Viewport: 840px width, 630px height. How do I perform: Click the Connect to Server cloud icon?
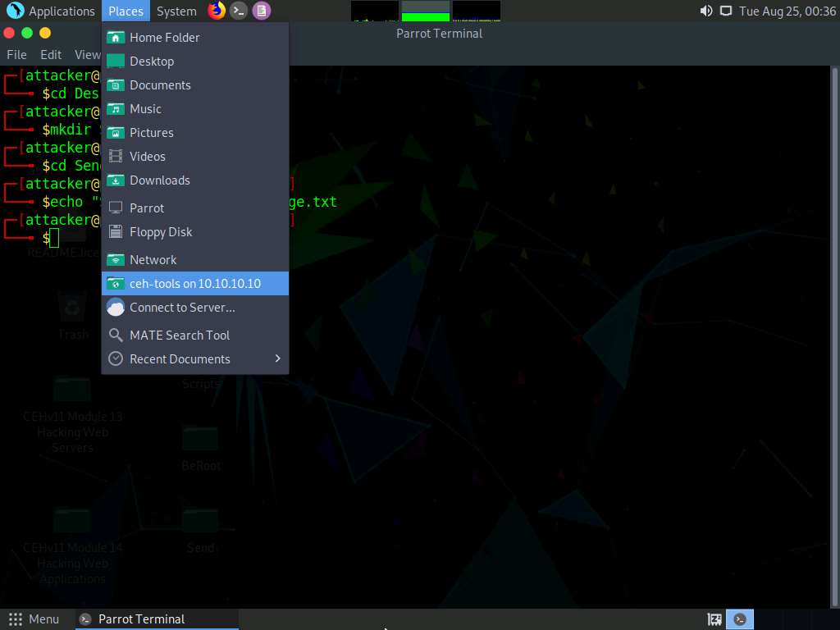click(x=116, y=308)
